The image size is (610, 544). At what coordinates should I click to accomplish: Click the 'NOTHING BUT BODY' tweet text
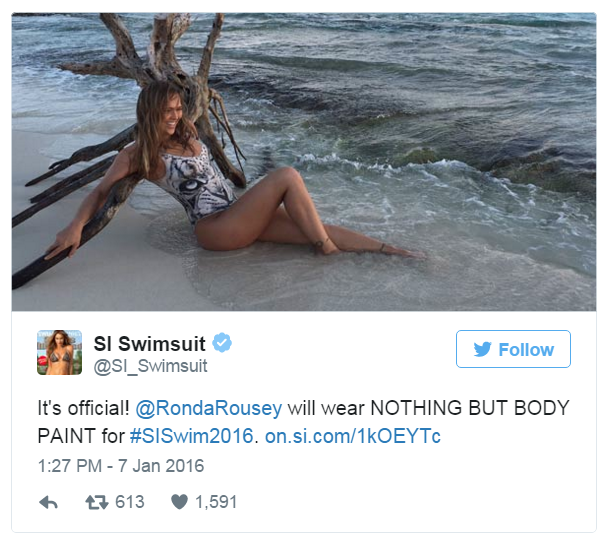(x=470, y=408)
